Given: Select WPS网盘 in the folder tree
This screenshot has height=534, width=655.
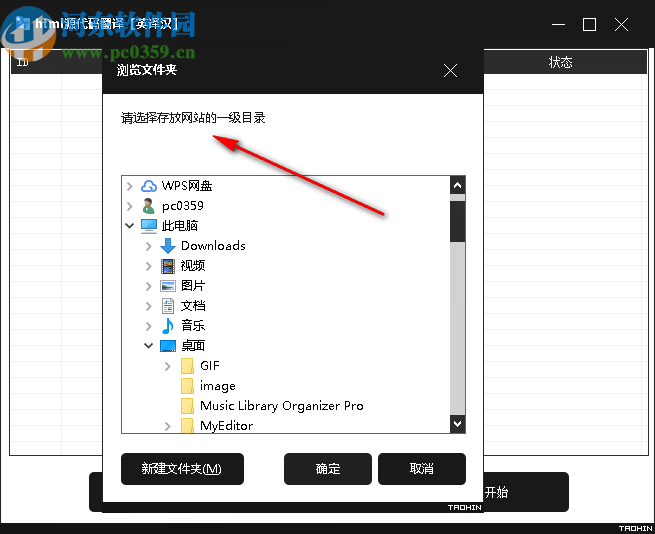Looking at the screenshot, I should click(x=187, y=186).
